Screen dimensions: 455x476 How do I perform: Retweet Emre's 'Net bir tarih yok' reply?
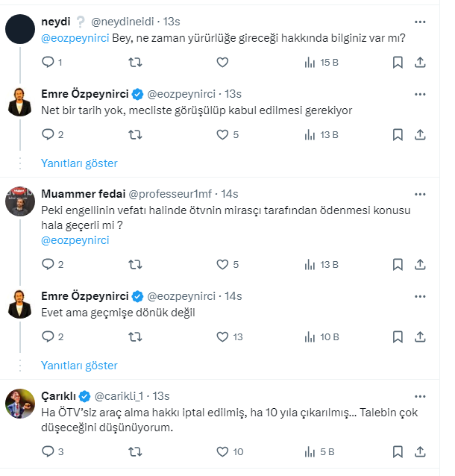(135, 135)
